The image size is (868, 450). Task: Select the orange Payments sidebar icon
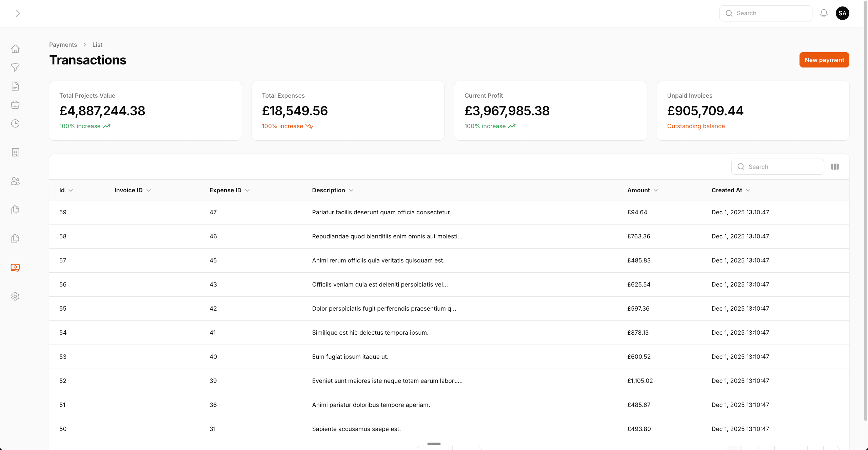15,268
